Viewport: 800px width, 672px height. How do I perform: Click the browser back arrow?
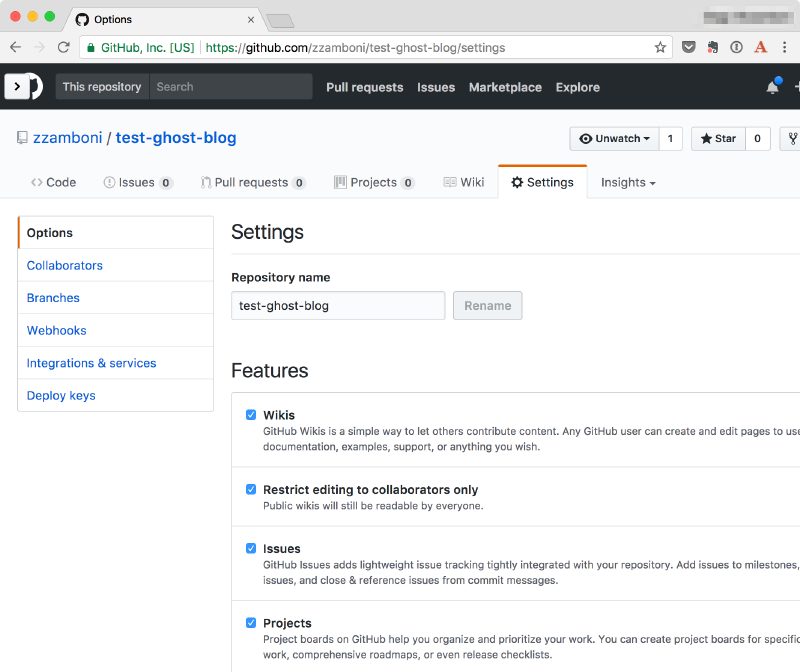(16, 47)
